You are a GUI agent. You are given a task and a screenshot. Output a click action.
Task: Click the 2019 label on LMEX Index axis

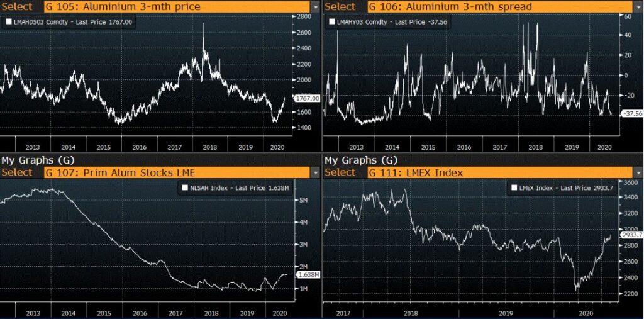tap(505, 311)
